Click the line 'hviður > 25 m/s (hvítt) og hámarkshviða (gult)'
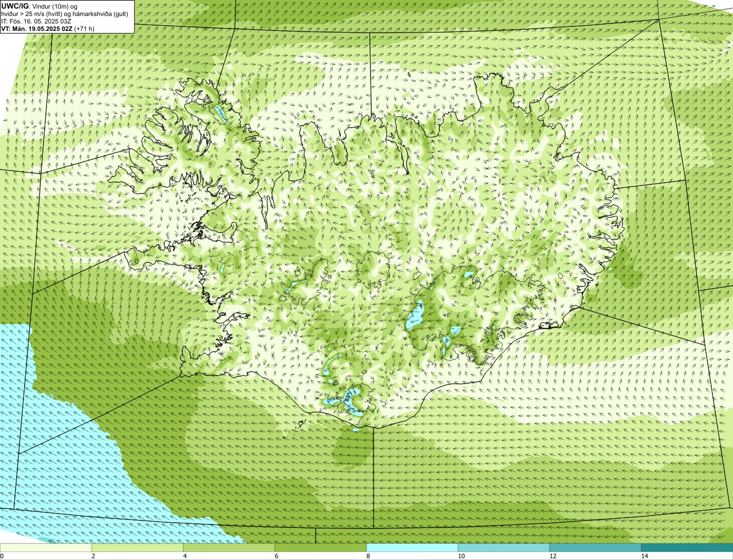 (65, 14)
